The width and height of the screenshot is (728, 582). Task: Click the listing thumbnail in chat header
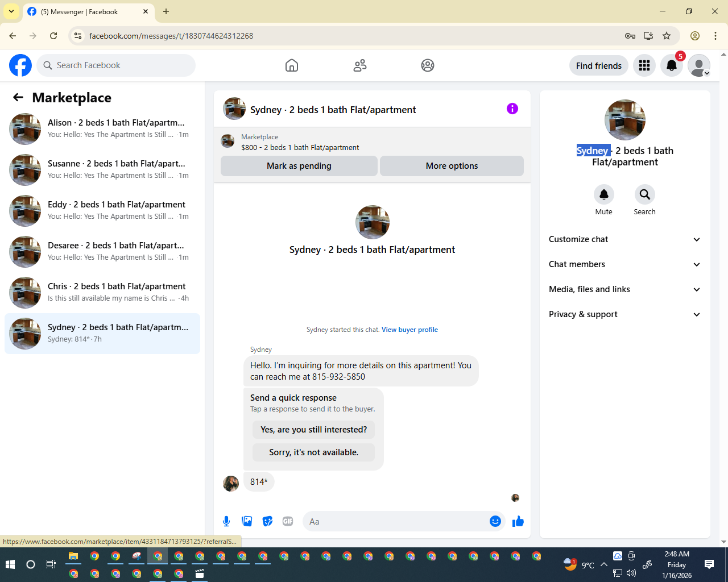pyautogui.click(x=234, y=109)
